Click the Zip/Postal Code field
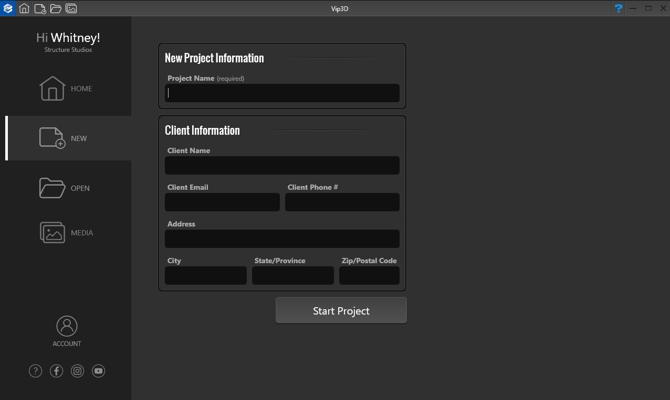The image size is (670, 400). (x=369, y=276)
